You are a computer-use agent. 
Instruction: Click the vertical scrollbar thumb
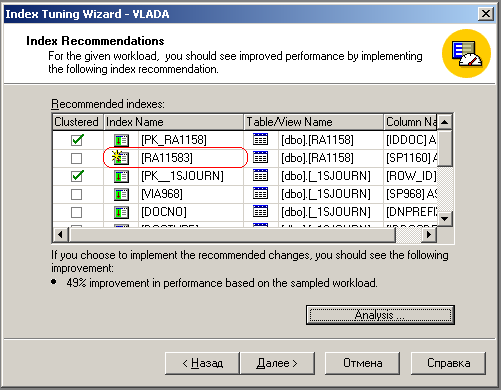coord(444,148)
